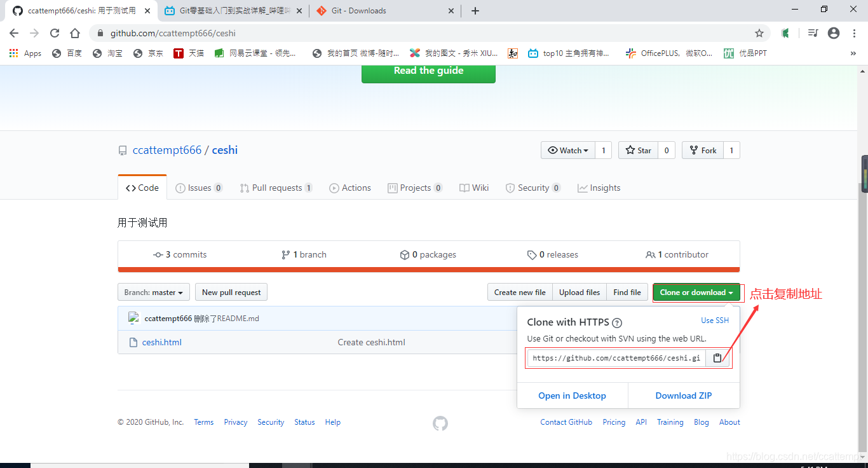Open the OfficePLUS bookmark

click(x=669, y=53)
